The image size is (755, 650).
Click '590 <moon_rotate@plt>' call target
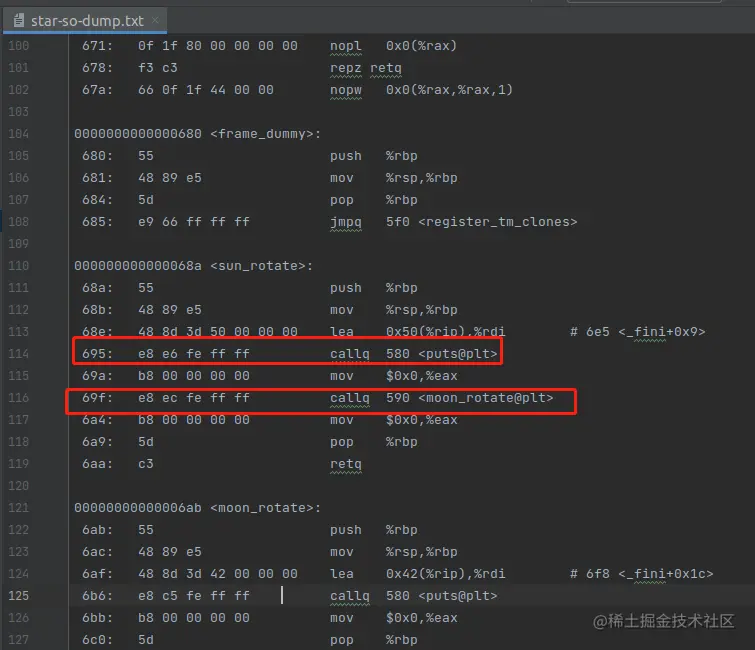coord(469,398)
